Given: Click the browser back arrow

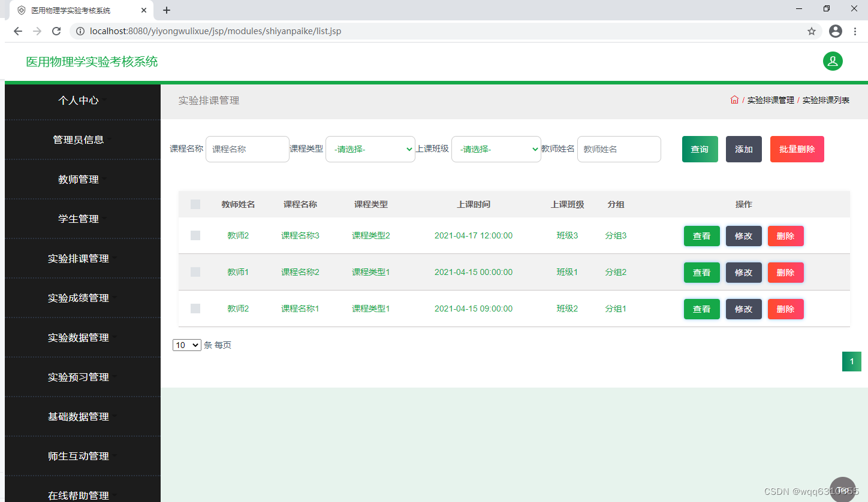Looking at the screenshot, I should 18,31.
